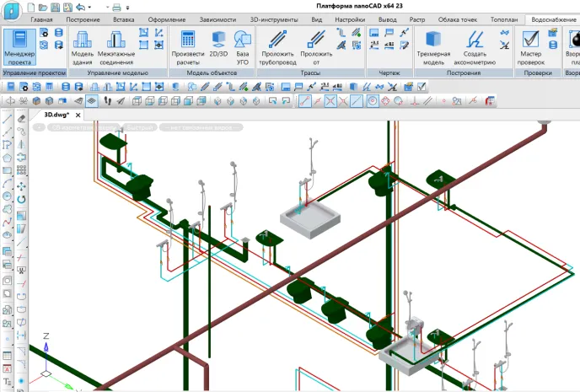This screenshot has width=580, height=392.
Task: Click the Модель здания icon
Action: [x=83, y=47]
